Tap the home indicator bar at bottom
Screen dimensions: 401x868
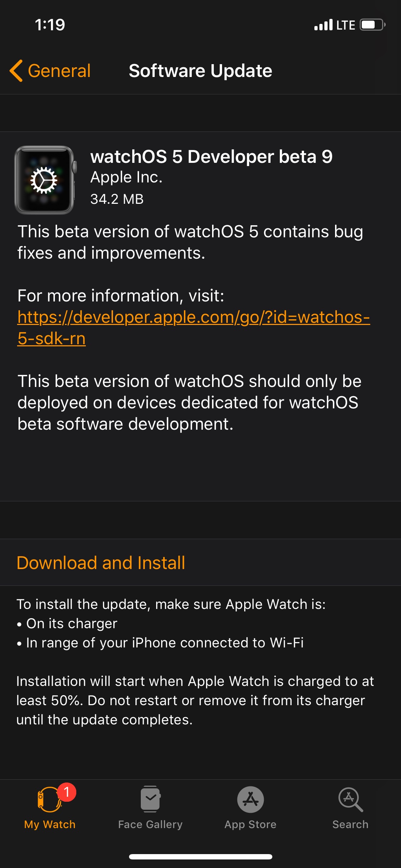click(200, 857)
